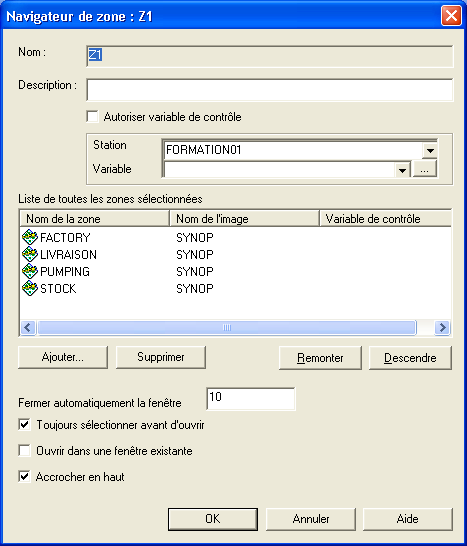The image size is (467, 546).
Task: Enable Autoriser variable de contrôle checkbox
Action: (93, 117)
